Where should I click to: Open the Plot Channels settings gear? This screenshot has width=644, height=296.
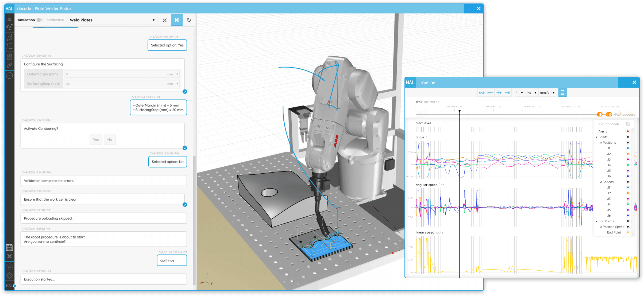click(x=628, y=124)
